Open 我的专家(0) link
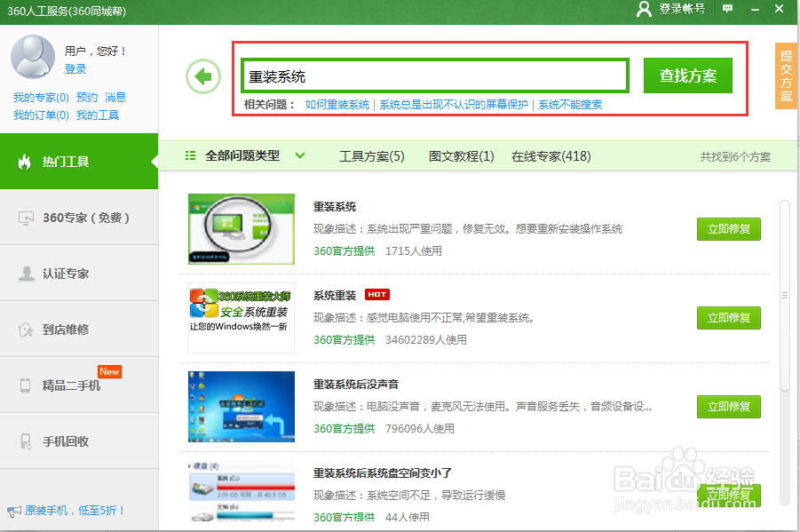This screenshot has width=800, height=532. tap(41, 97)
